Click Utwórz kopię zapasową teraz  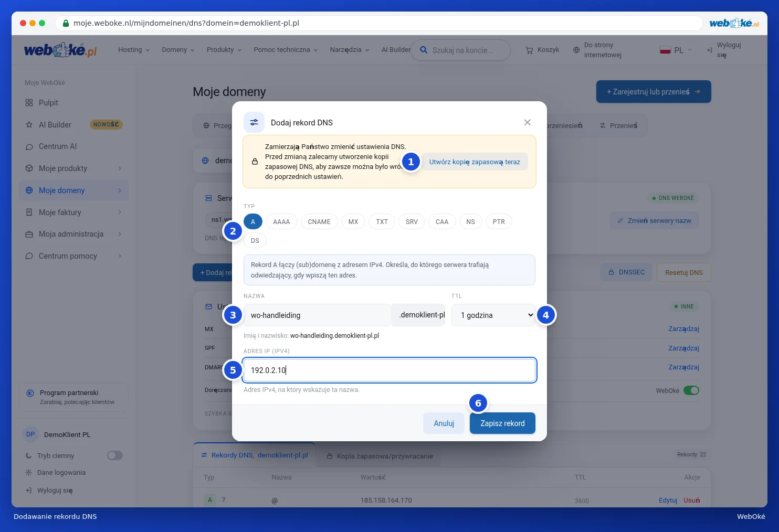point(475,162)
